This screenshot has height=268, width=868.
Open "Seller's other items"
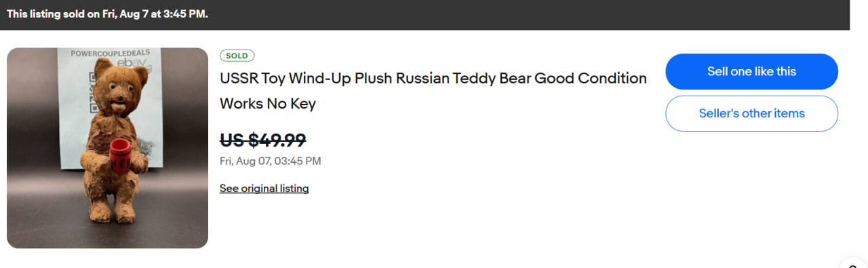751,113
